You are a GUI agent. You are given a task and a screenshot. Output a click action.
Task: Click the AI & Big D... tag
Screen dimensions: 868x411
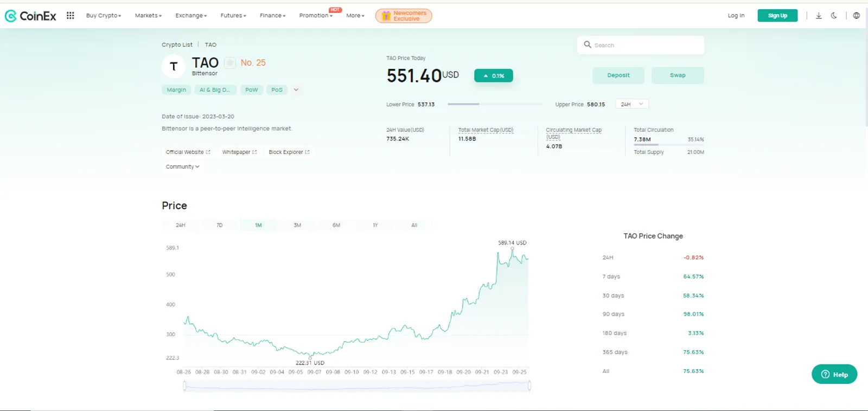215,90
